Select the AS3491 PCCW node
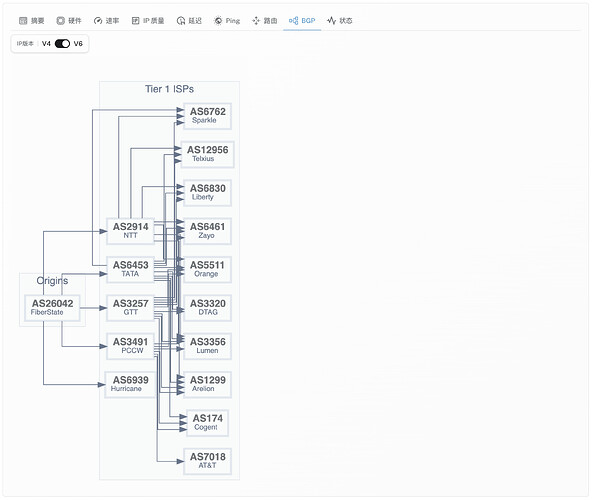592x500 pixels. pos(130,346)
